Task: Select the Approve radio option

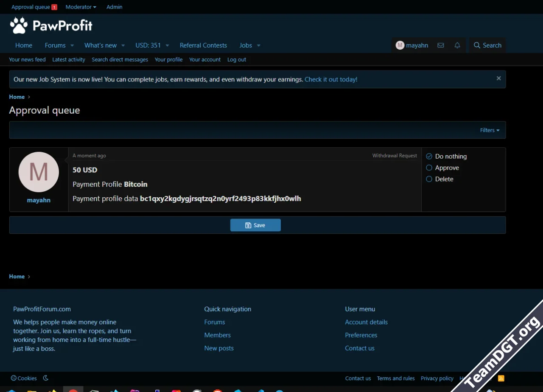Action: [429, 168]
